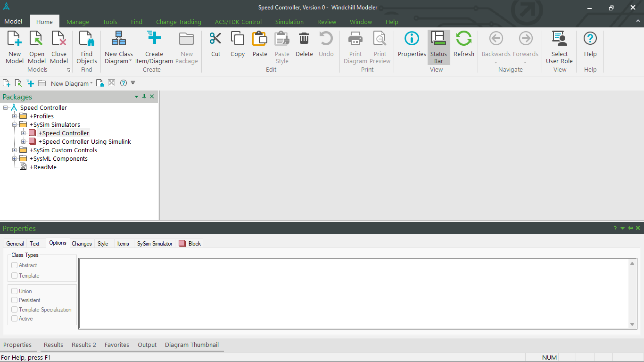The height and width of the screenshot is (362, 644).
Task: Open the Change Tracking menu
Action: coord(178,22)
